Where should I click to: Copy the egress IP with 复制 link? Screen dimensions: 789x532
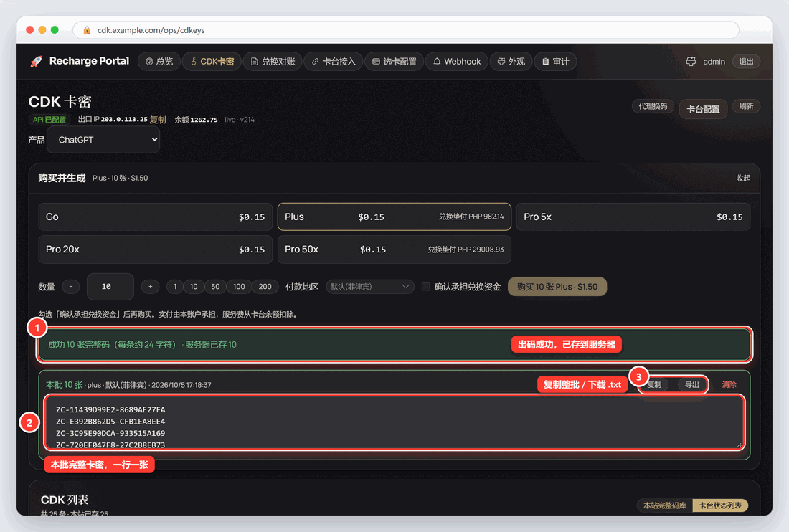(x=158, y=120)
